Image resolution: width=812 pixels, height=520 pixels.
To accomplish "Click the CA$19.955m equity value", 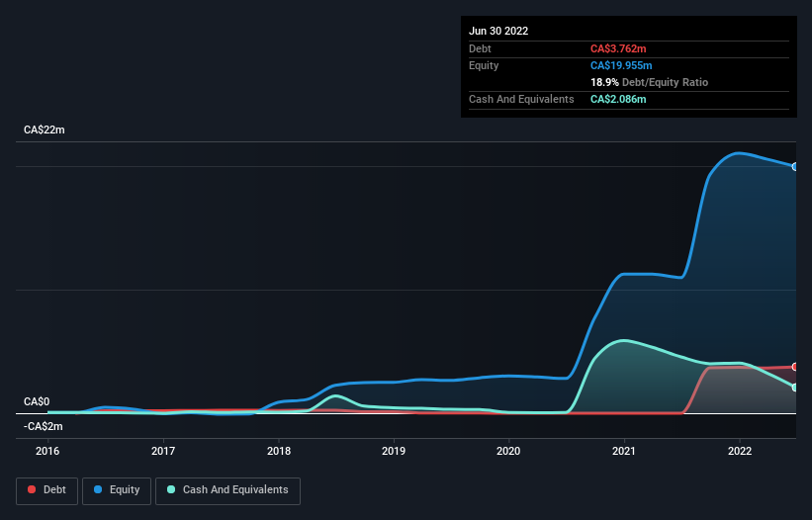I will tap(621, 65).
